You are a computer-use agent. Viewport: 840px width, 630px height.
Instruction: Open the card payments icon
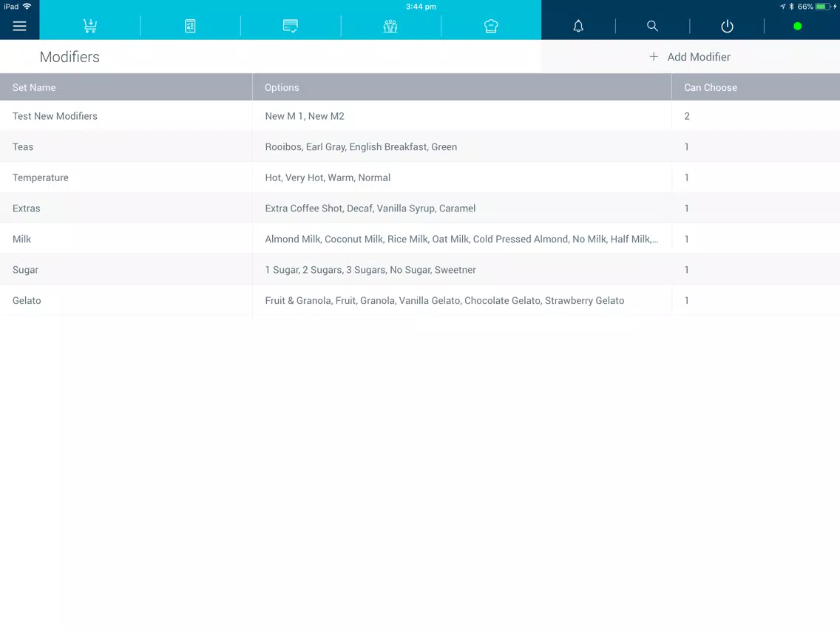pyautogui.click(x=291, y=26)
